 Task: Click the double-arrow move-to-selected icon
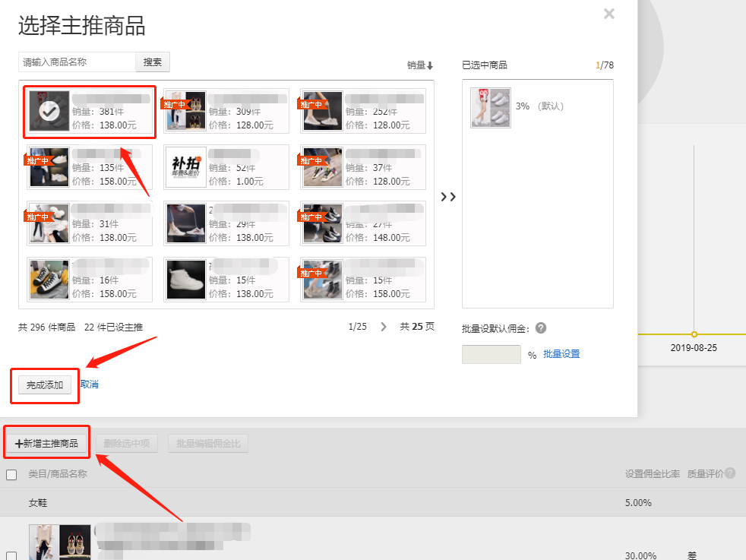(x=448, y=197)
